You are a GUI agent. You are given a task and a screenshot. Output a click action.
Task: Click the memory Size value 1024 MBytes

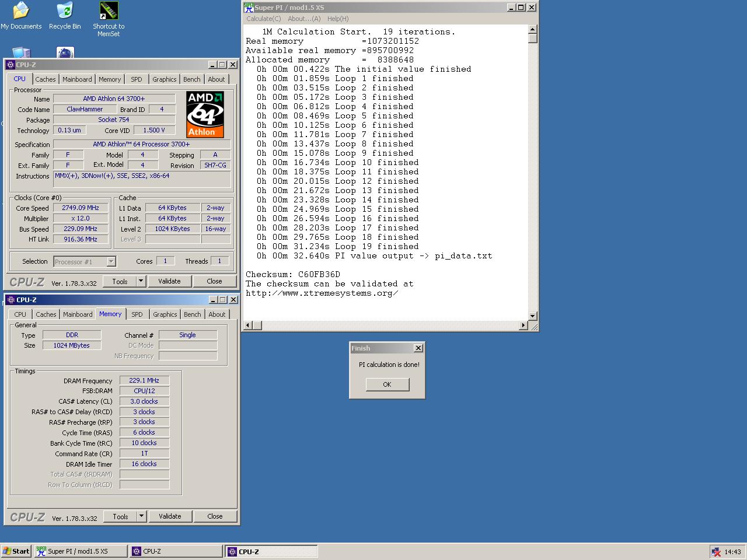[x=72, y=345]
